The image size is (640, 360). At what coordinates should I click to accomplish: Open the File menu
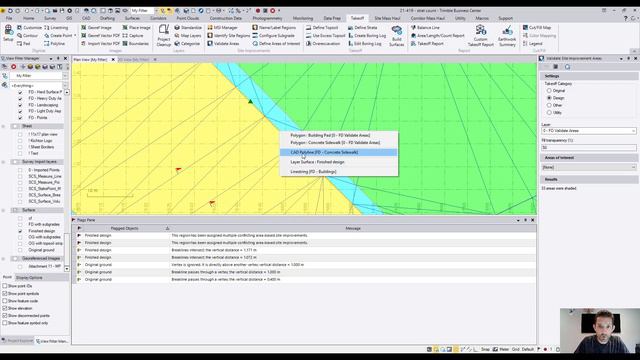click(x=9, y=18)
